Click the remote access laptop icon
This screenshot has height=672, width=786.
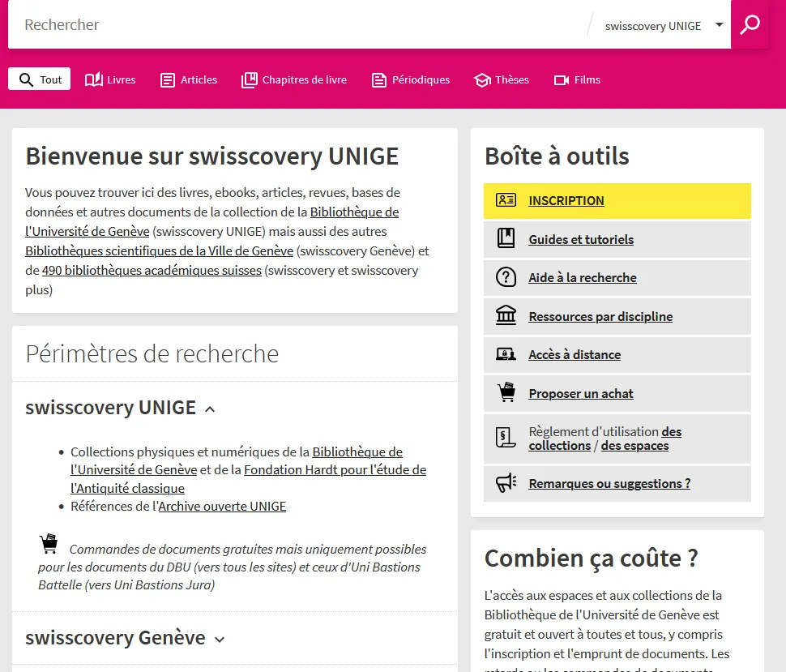click(506, 354)
